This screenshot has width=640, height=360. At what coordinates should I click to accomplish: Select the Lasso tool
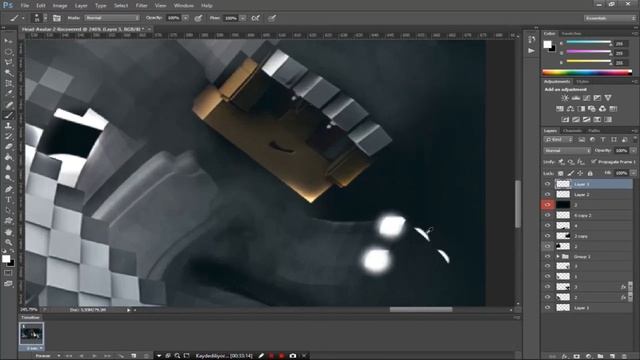click(x=8, y=62)
